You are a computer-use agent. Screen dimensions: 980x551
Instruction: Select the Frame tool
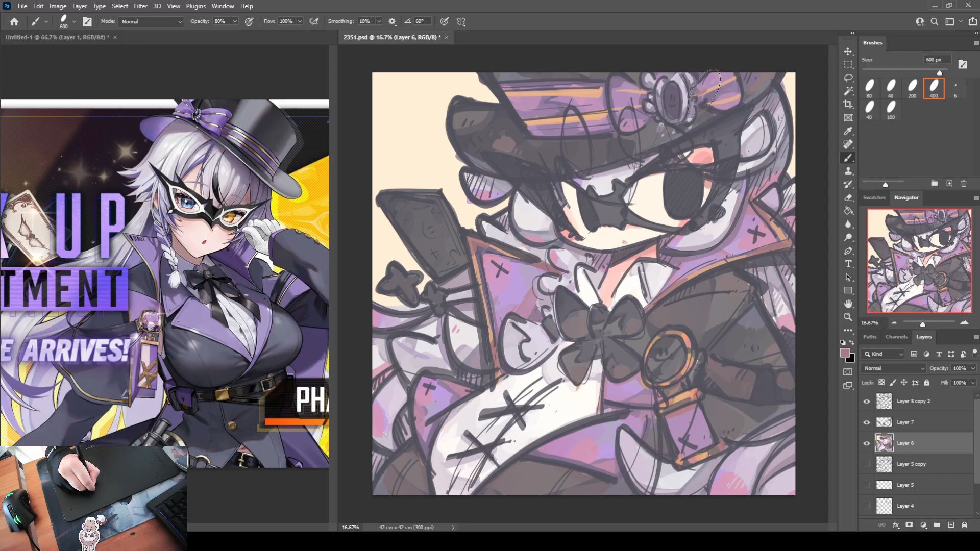coord(848,118)
